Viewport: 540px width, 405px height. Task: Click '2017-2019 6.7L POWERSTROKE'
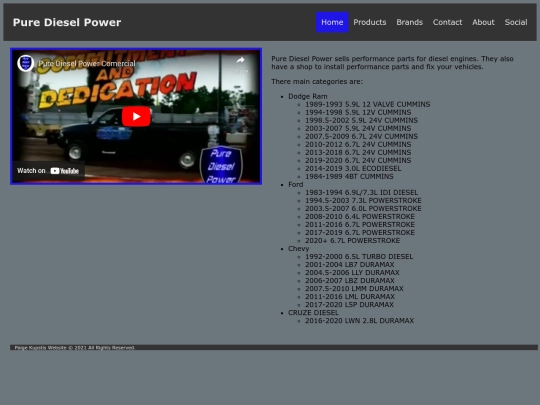point(360,232)
